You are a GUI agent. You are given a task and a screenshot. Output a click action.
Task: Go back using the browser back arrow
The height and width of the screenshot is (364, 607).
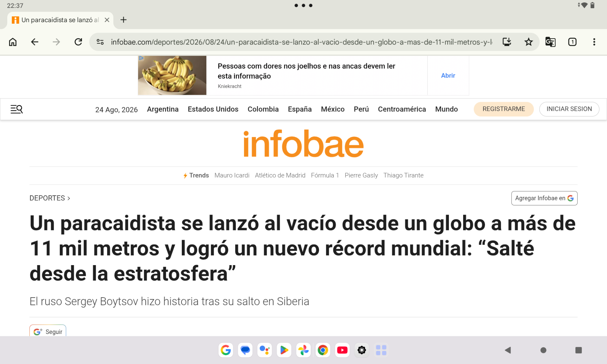click(34, 42)
